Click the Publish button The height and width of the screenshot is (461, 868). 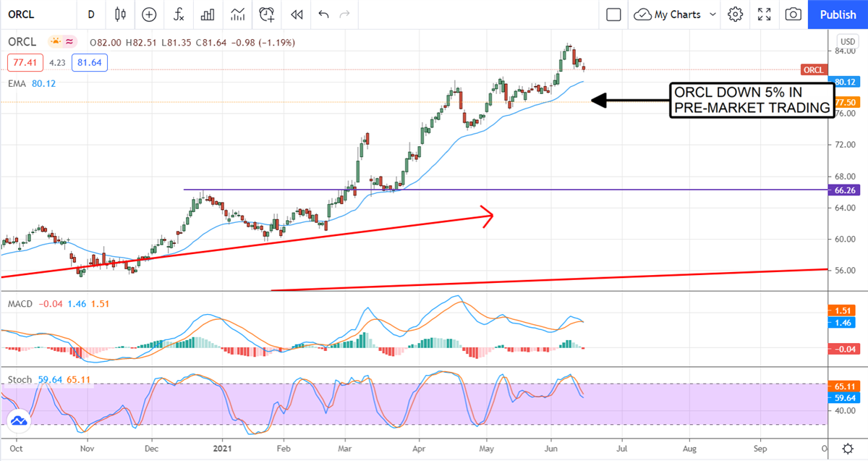pyautogui.click(x=838, y=14)
